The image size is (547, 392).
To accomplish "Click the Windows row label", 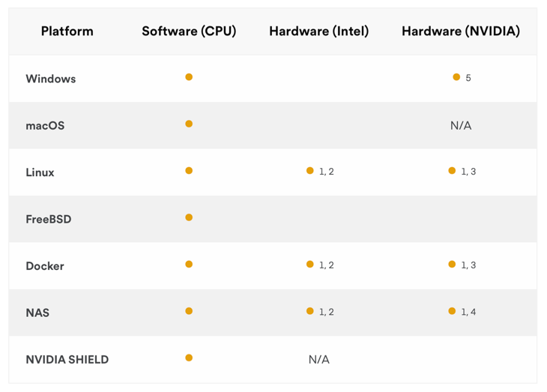I will point(51,79).
